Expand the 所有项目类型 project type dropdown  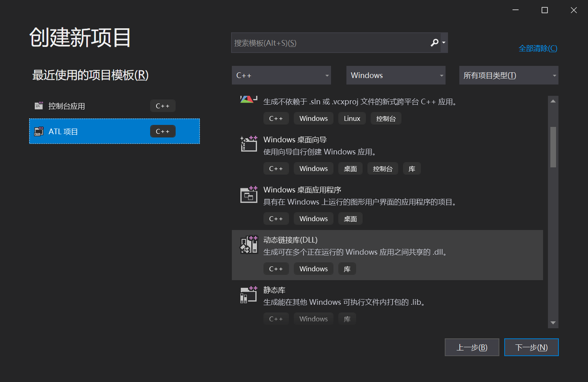click(x=509, y=75)
